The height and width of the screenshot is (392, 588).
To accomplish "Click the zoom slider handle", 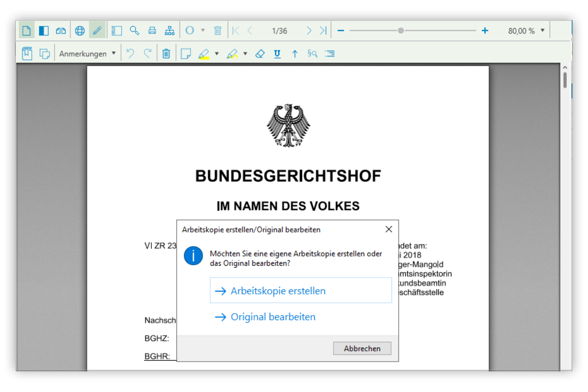I will 400,31.
